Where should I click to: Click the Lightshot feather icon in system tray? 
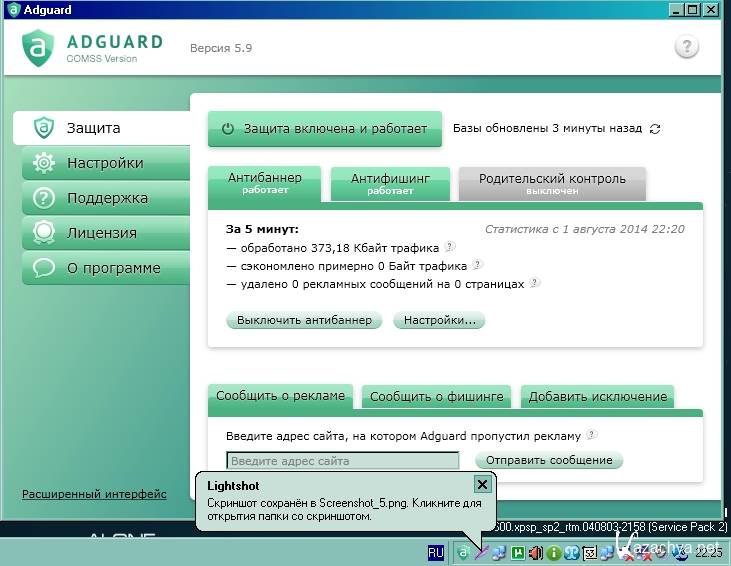[x=481, y=552]
